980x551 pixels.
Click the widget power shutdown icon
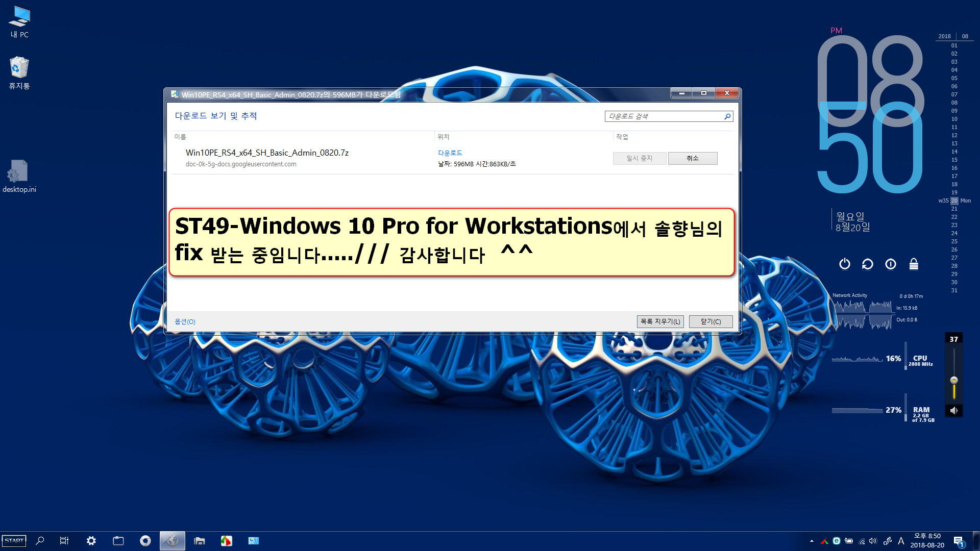pos(845,264)
